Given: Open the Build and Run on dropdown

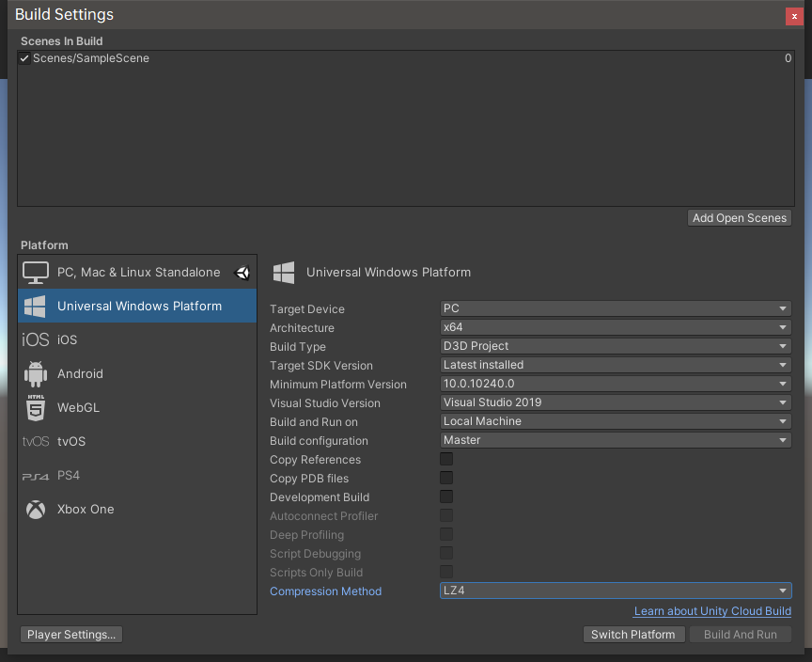Looking at the screenshot, I should 616,421.
